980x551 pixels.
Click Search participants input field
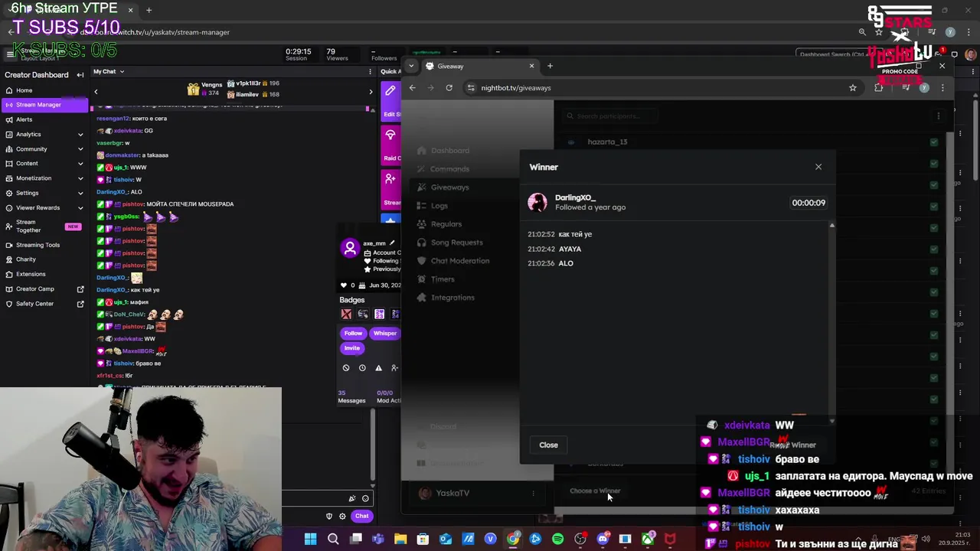coord(609,116)
